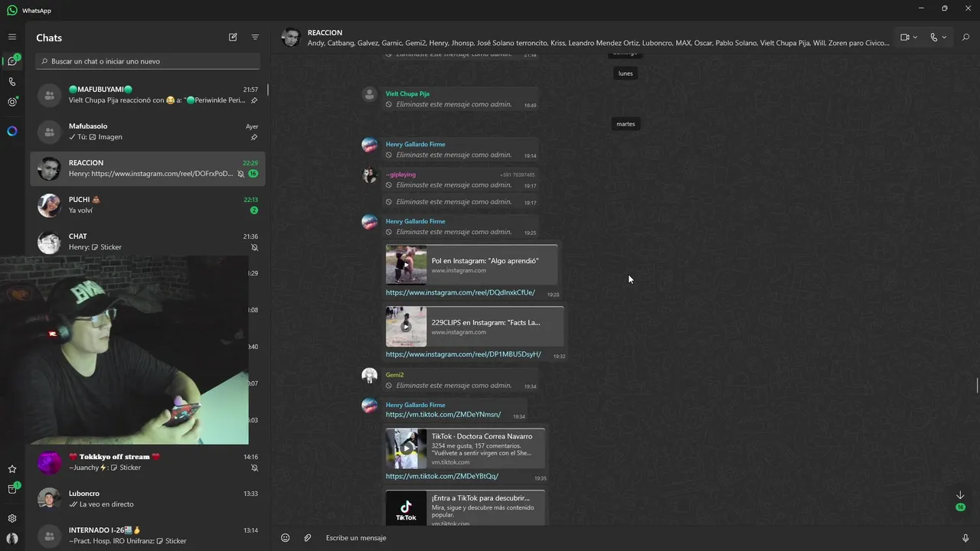The image size is (980, 551).
Task: Click conversation scrollbar thumb
Action: (977, 385)
